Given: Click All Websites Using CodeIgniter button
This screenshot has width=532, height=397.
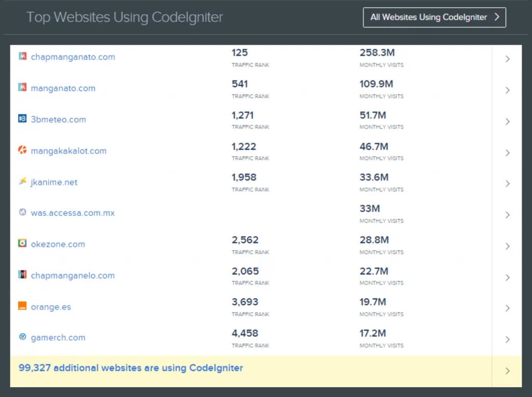Looking at the screenshot, I should (x=434, y=17).
